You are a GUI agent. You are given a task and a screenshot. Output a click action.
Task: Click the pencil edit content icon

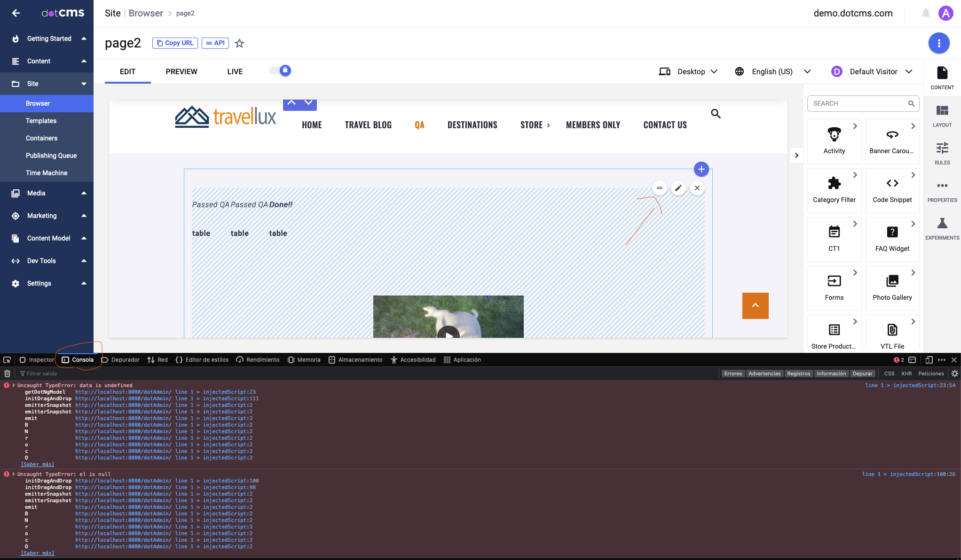pos(678,188)
